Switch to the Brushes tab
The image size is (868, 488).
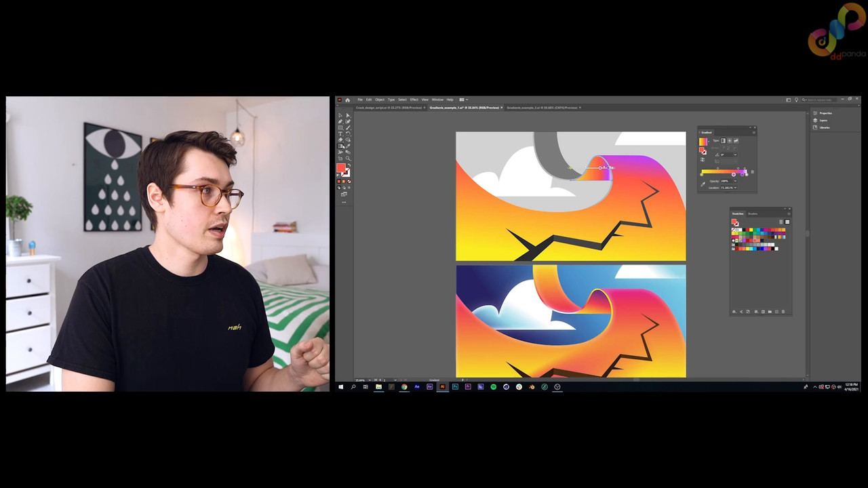pos(753,213)
